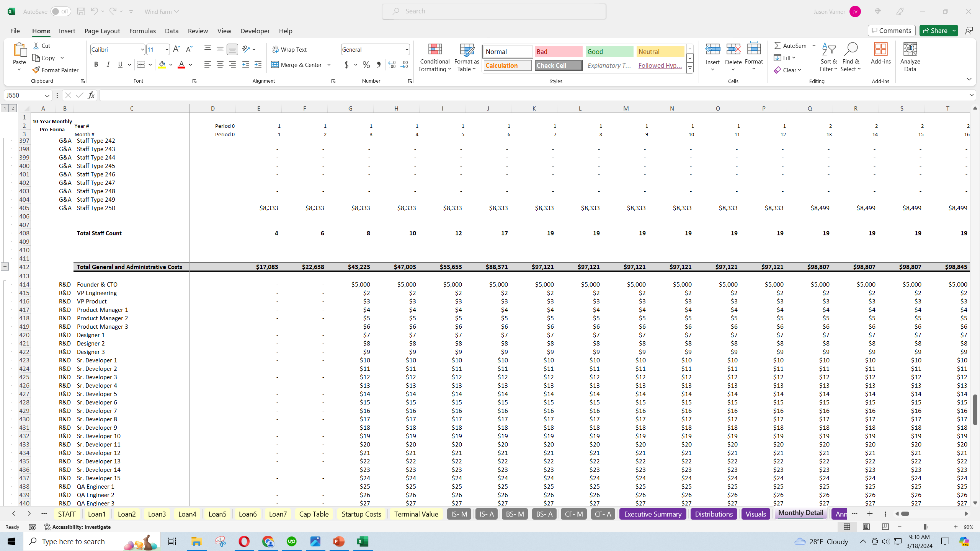This screenshot has width=980, height=551.
Task: Toggle Bold formatting
Action: point(96,65)
